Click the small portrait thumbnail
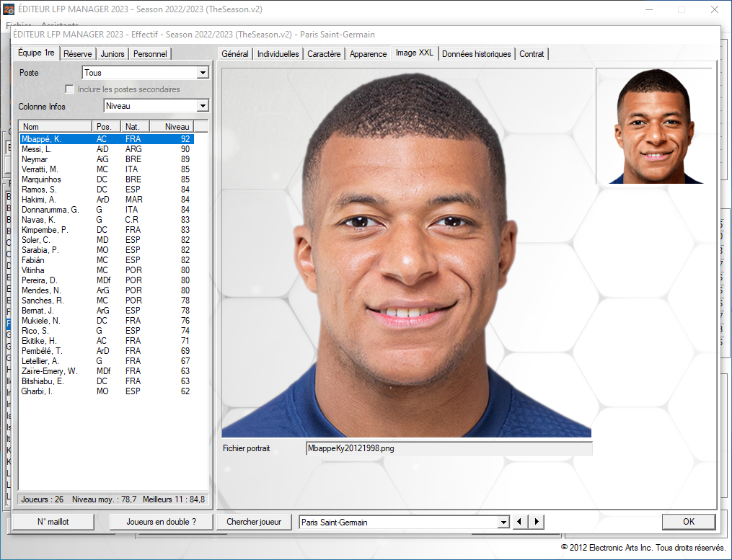This screenshot has height=560, width=732. (x=653, y=126)
